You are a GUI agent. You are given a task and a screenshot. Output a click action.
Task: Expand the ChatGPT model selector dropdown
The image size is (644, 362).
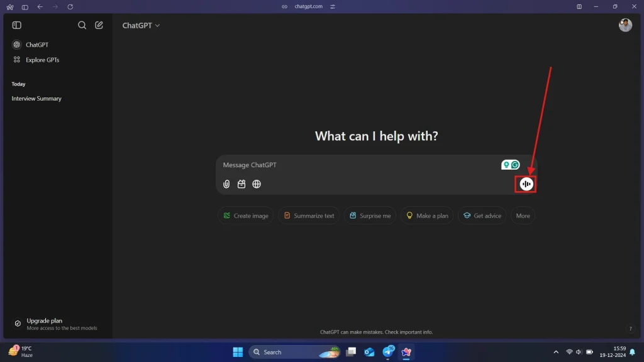pyautogui.click(x=141, y=25)
